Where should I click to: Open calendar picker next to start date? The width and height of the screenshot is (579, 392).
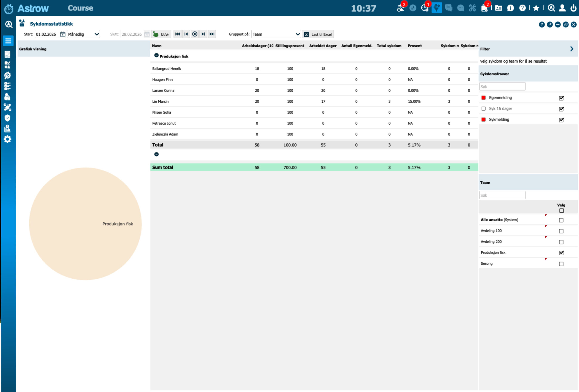[x=62, y=34]
